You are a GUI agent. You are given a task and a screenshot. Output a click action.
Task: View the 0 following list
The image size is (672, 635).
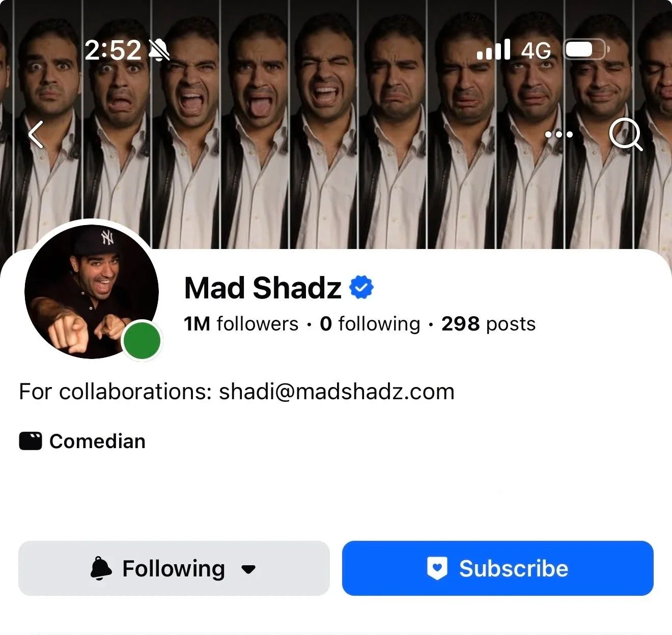(370, 324)
